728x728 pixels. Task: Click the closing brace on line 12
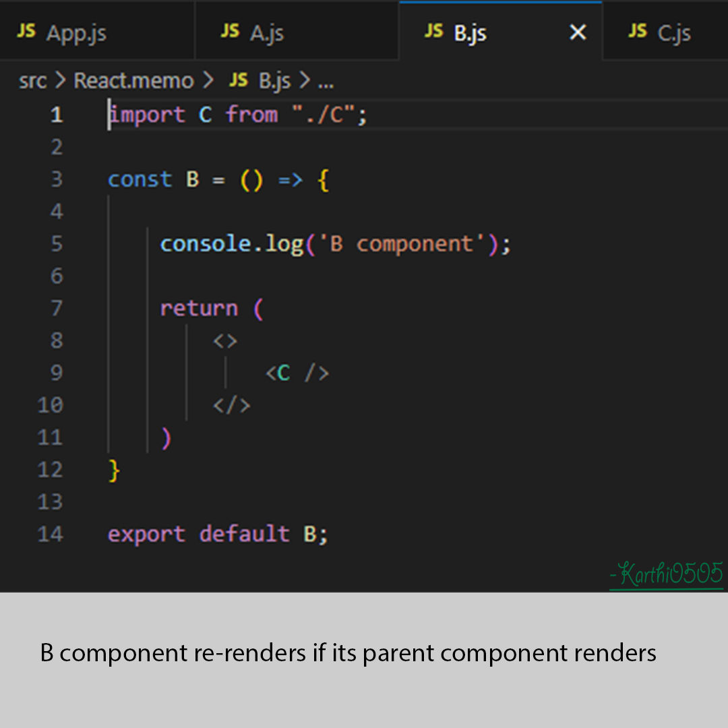114,471
